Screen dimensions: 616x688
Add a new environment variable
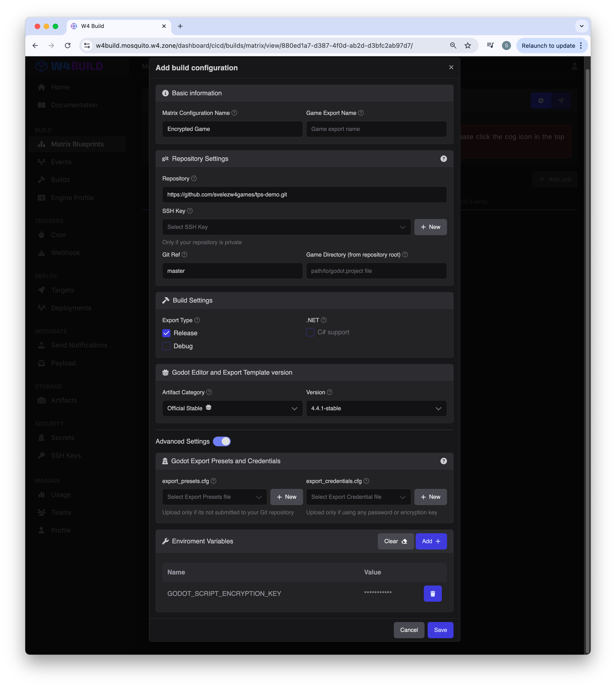431,541
